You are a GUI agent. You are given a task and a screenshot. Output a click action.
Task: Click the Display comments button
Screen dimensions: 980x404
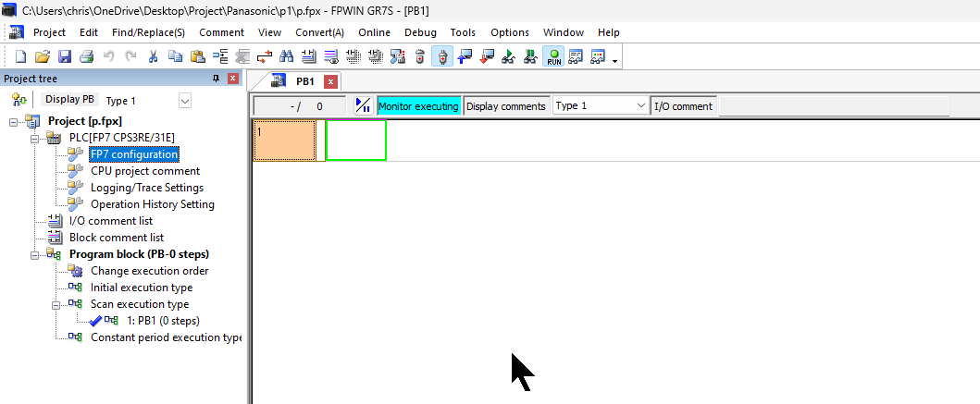[505, 106]
